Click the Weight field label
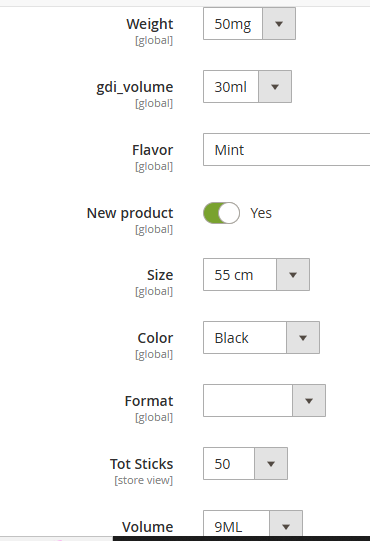The width and height of the screenshot is (370, 541). pos(150,24)
